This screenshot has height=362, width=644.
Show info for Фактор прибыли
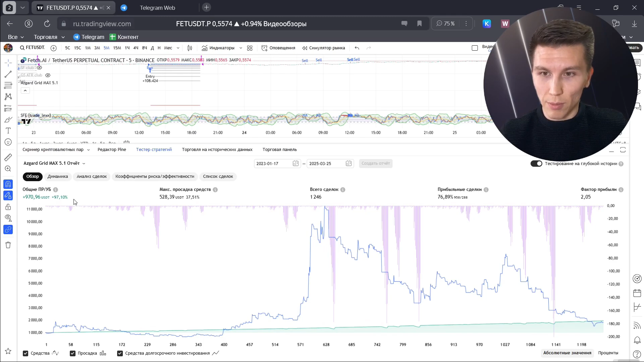621,190
